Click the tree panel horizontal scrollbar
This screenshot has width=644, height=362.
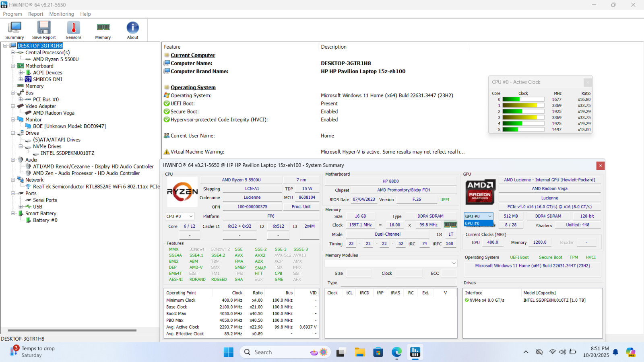[72, 330]
